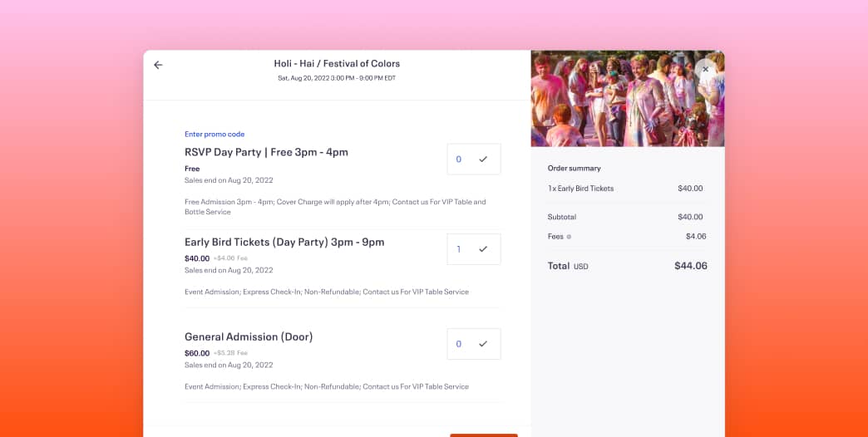868x437 pixels.
Task: Go back with the left arrow icon
Action: (x=158, y=65)
